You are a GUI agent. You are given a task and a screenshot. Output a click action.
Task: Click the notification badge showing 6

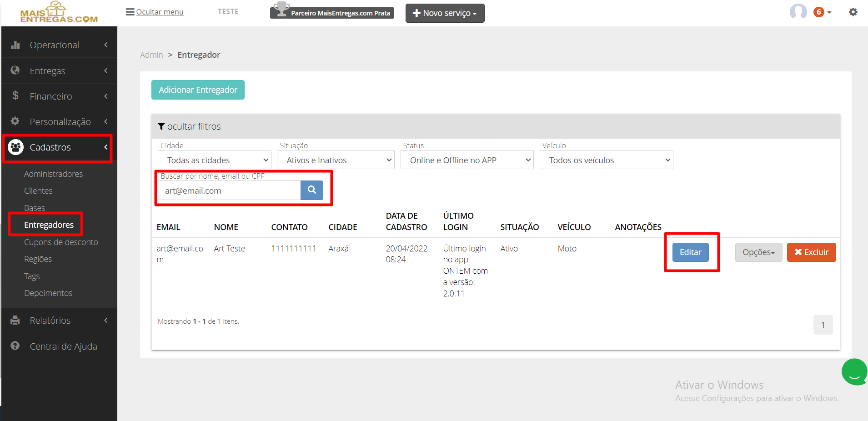point(819,12)
